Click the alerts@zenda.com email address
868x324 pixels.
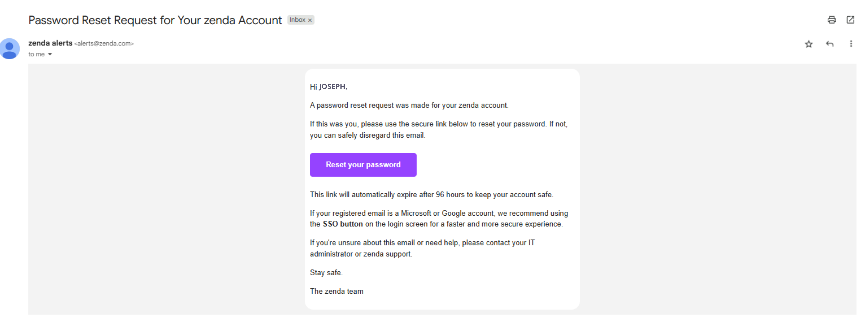[104, 43]
